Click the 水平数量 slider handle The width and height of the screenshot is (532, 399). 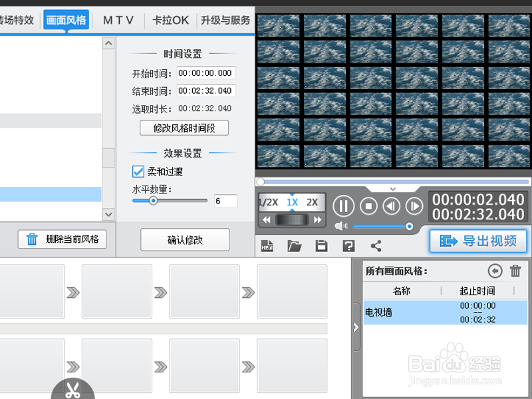(x=154, y=201)
